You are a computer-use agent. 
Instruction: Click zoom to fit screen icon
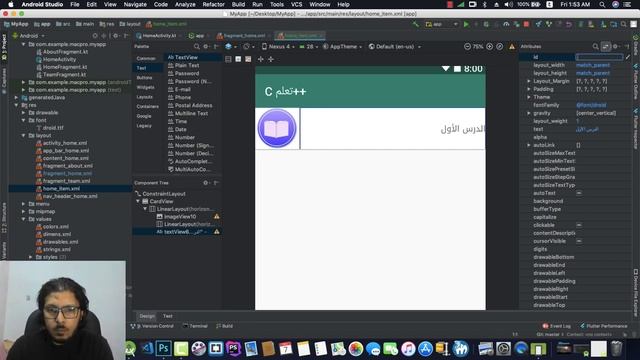coord(500,47)
